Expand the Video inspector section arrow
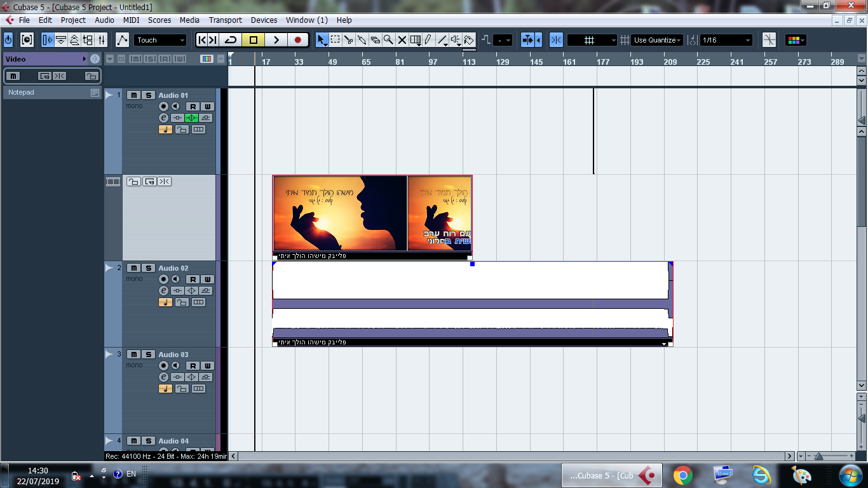 click(85, 59)
